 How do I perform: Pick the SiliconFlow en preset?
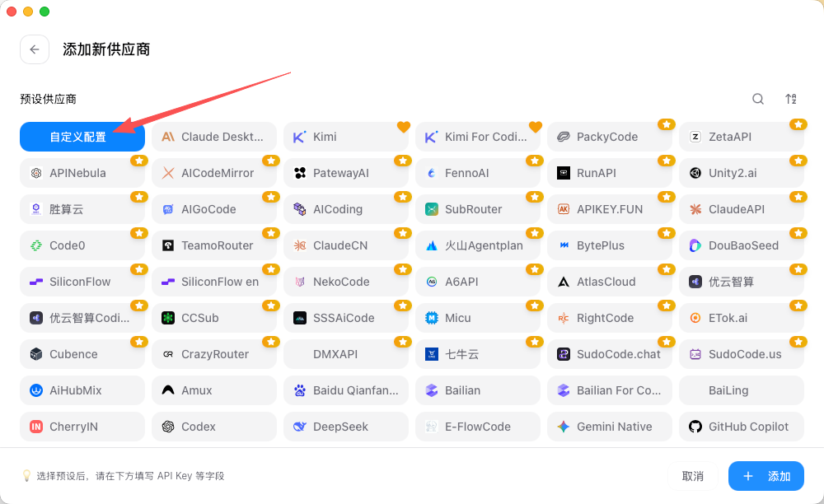point(214,282)
